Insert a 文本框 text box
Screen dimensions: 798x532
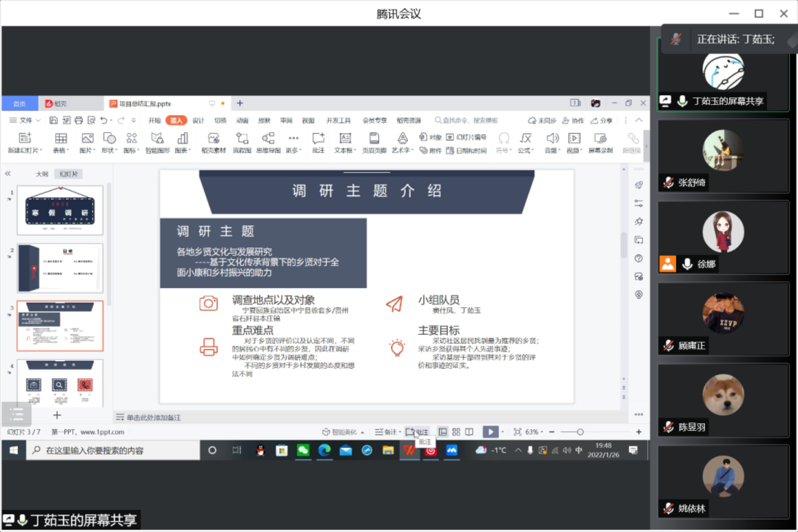(x=344, y=142)
